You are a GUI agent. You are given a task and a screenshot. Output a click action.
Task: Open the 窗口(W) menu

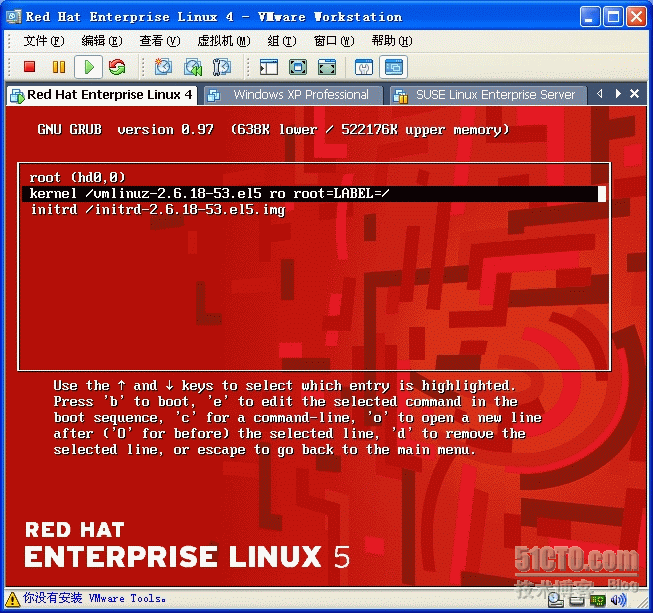coord(334,41)
